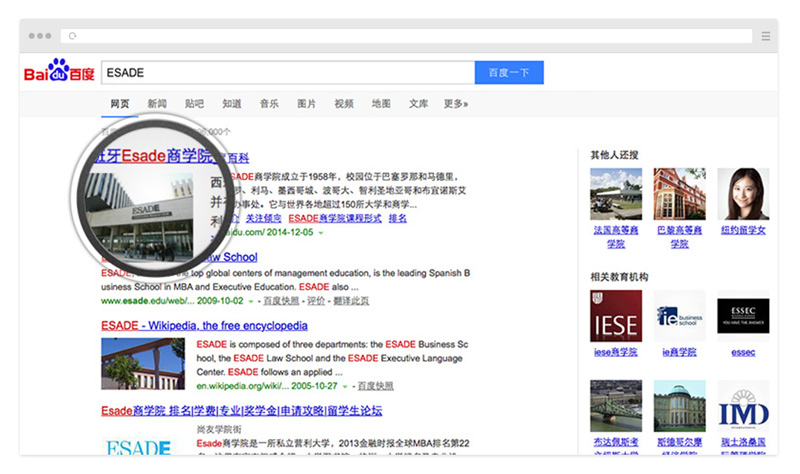Image resolution: width=800 pixels, height=474 pixels.
Task: Open the 斯德哥尔摩 link
Action: (680, 442)
